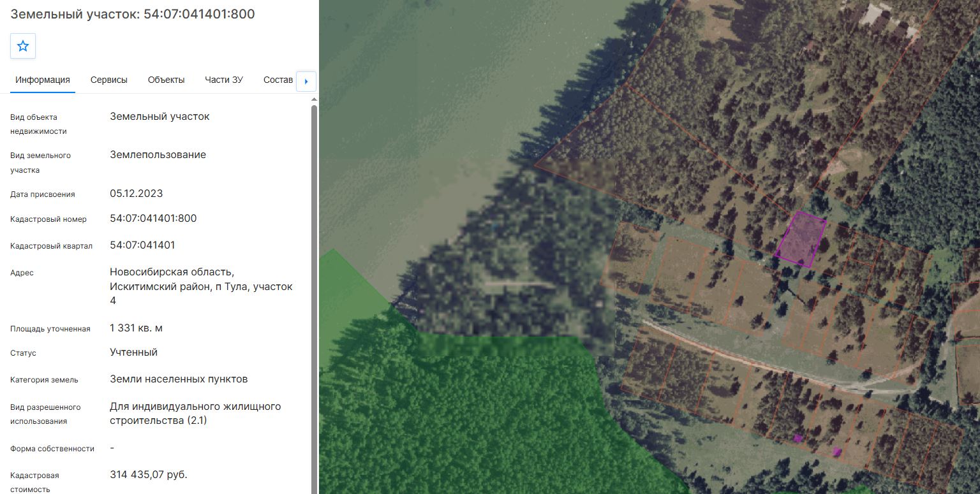Show more tabs with the right arrow

(306, 81)
